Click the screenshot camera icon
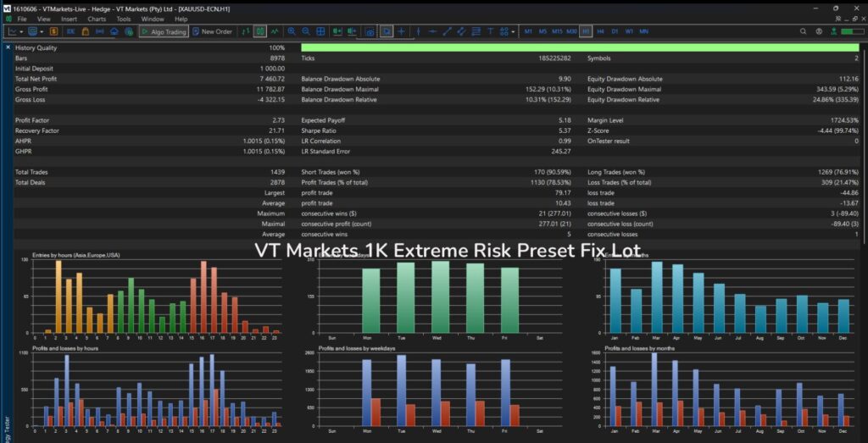 point(370,33)
